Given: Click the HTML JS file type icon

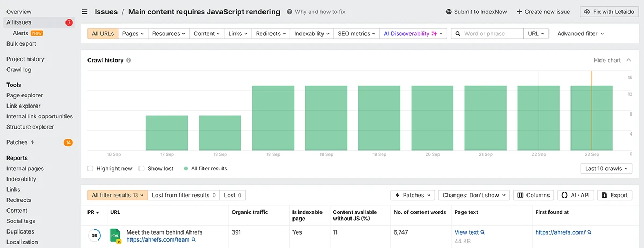Looking at the screenshot, I should pyautogui.click(x=115, y=236).
